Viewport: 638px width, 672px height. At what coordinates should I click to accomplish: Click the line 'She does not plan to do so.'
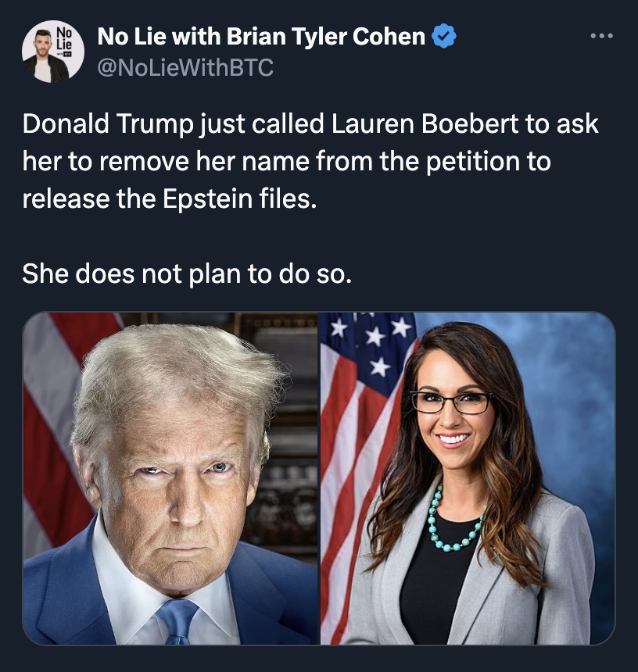click(187, 273)
